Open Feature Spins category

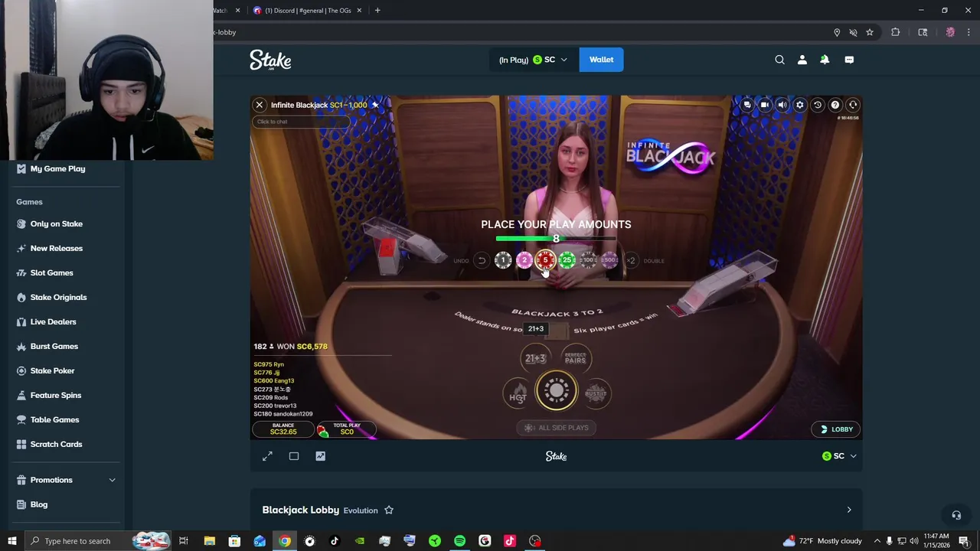[55, 395]
